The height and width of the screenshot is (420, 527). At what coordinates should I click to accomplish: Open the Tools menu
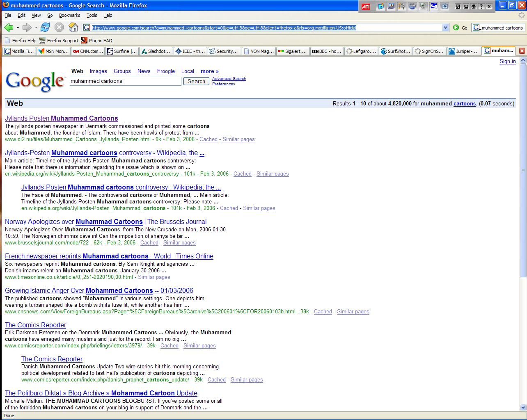(x=92, y=15)
